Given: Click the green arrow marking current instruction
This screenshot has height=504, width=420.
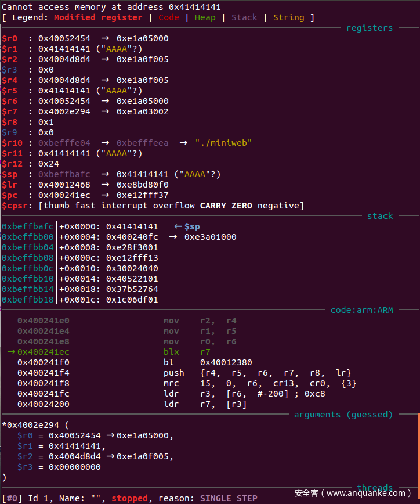Looking at the screenshot, I should tap(12, 352).
